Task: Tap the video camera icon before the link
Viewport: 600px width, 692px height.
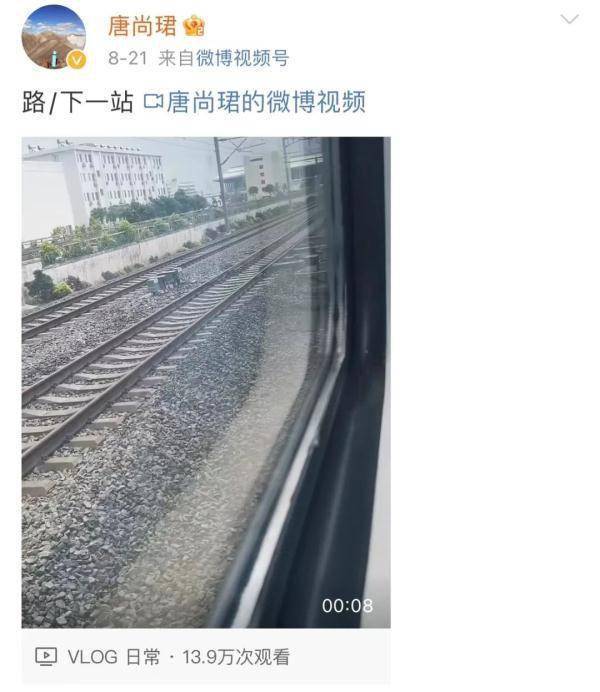Action: pos(153,102)
